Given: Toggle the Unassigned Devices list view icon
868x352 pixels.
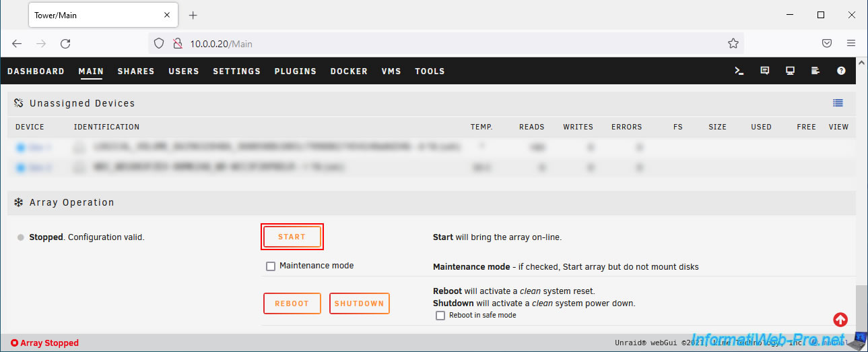Looking at the screenshot, I should click(x=838, y=103).
